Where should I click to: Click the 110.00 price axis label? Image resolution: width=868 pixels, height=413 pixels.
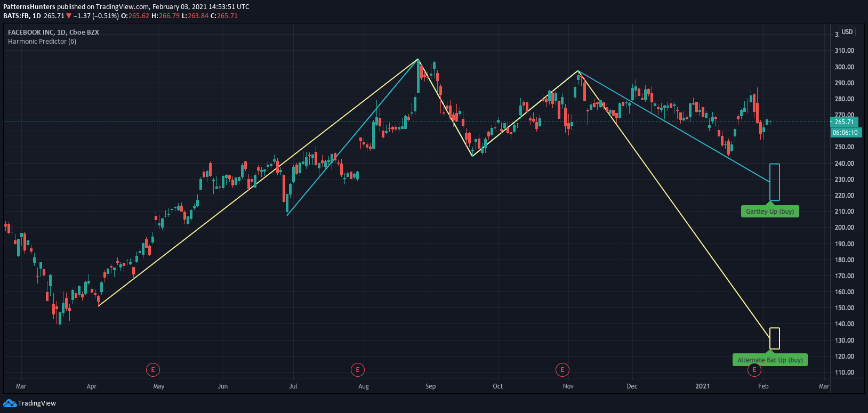(845, 372)
